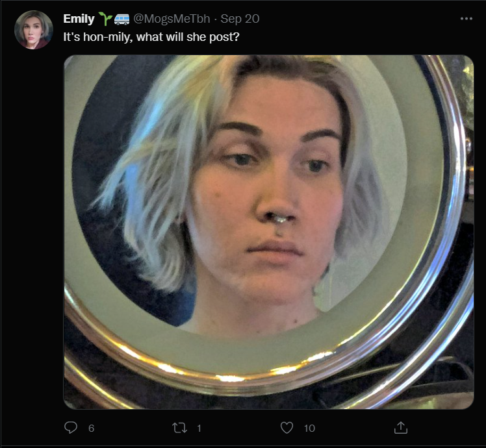Open the three-dot more options menu

(466, 19)
